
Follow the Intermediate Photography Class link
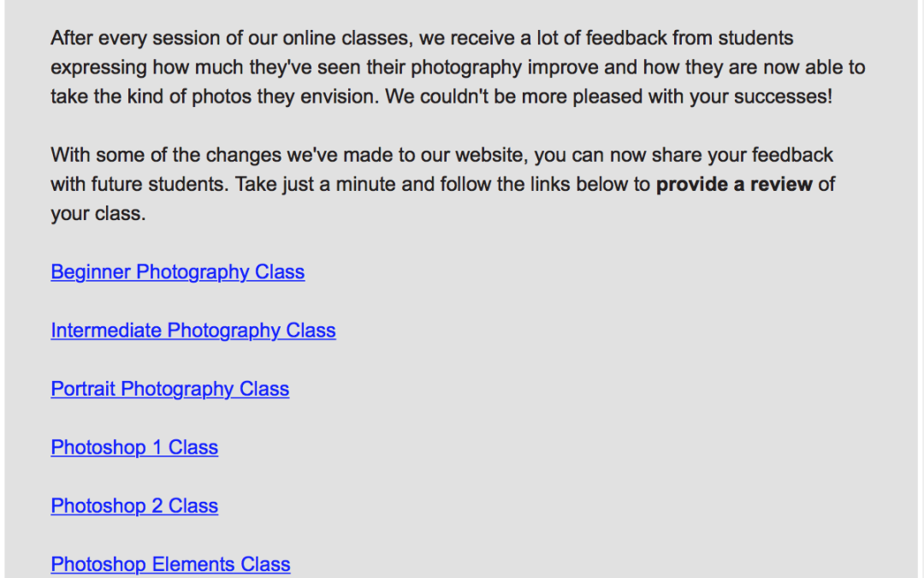[193, 331]
